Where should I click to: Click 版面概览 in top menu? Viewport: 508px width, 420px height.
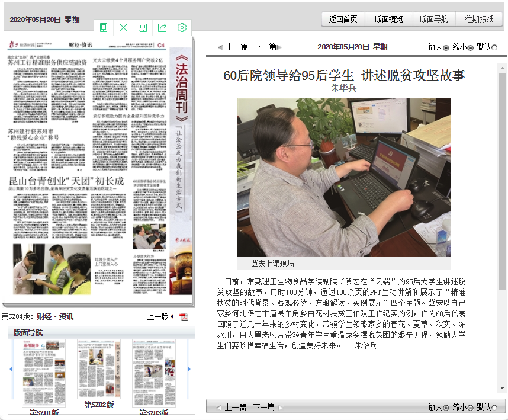click(x=389, y=19)
